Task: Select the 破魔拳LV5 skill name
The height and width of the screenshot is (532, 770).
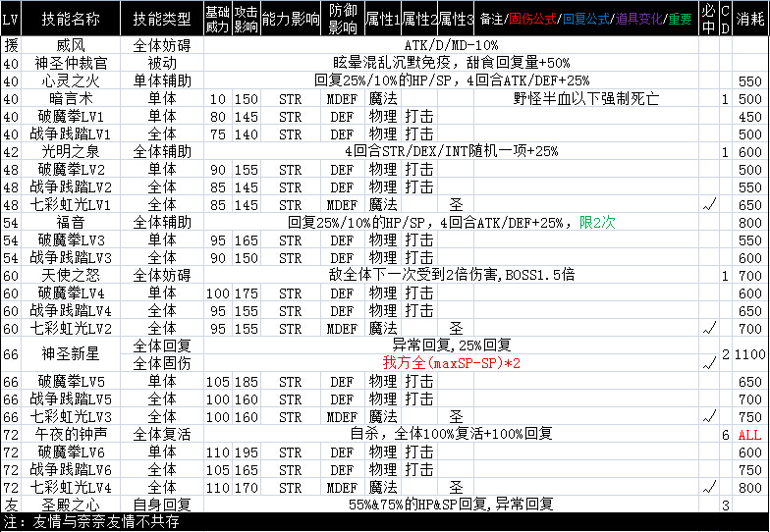Action: [71, 381]
